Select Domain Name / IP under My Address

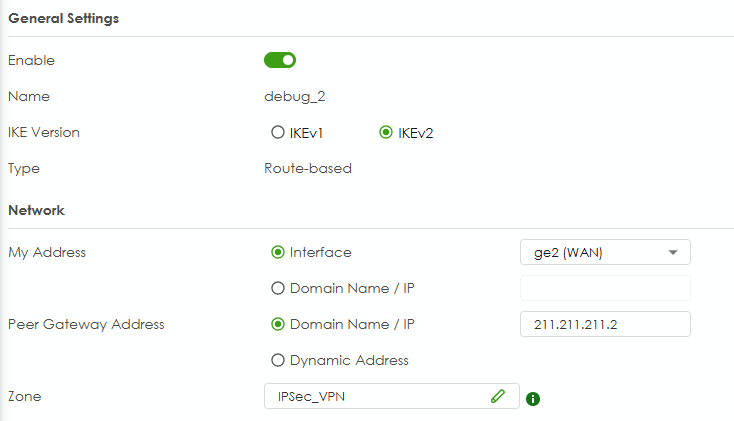click(279, 288)
